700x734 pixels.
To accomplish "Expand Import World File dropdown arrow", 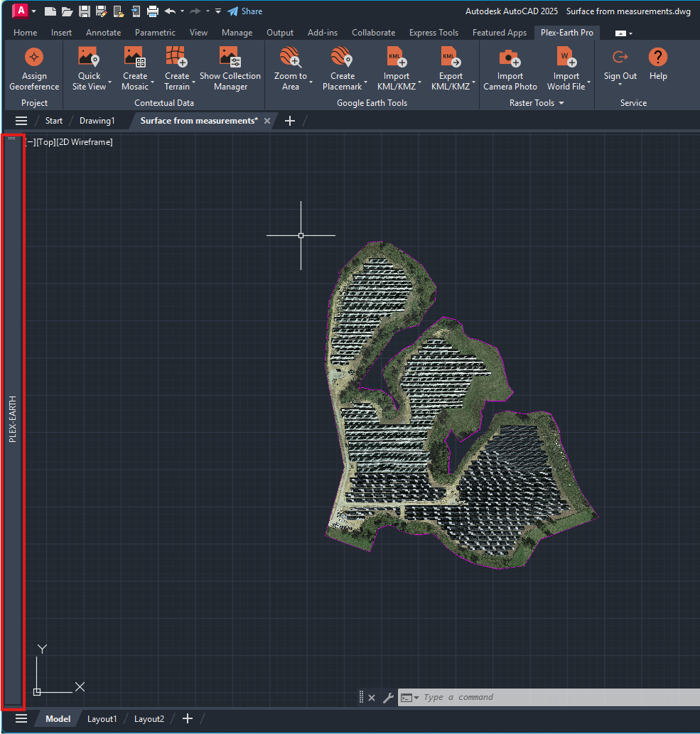I will click(588, 82).
